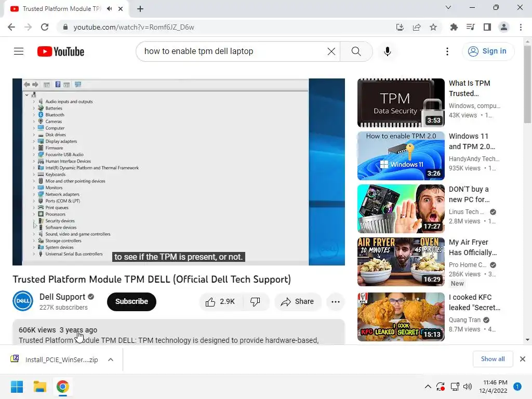Reload the page
This screenshot has width=532, height=399.
click(45, 27)
